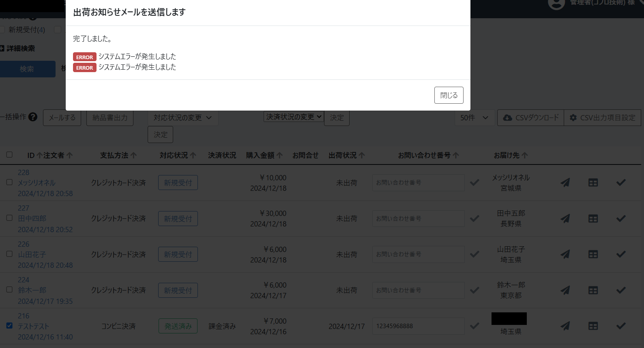Open order 227 田中四郎 link
644x348 pixels.
(32, 219)
